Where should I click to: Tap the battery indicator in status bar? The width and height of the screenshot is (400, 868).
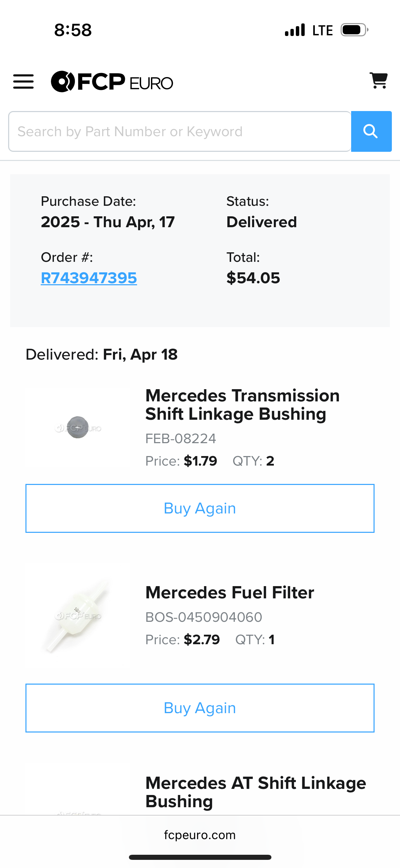pyautogui.click(x=355, y=30)
